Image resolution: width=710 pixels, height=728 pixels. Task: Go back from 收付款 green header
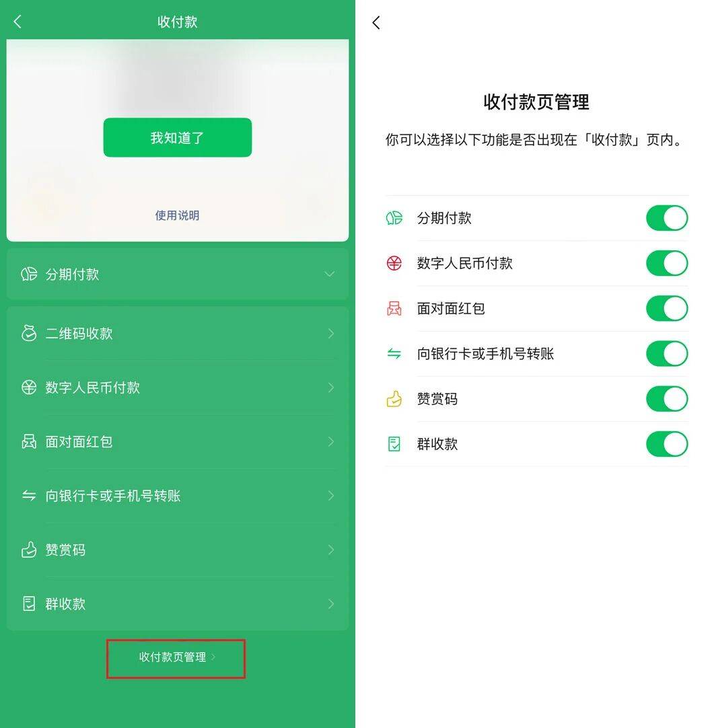[17, 22]
